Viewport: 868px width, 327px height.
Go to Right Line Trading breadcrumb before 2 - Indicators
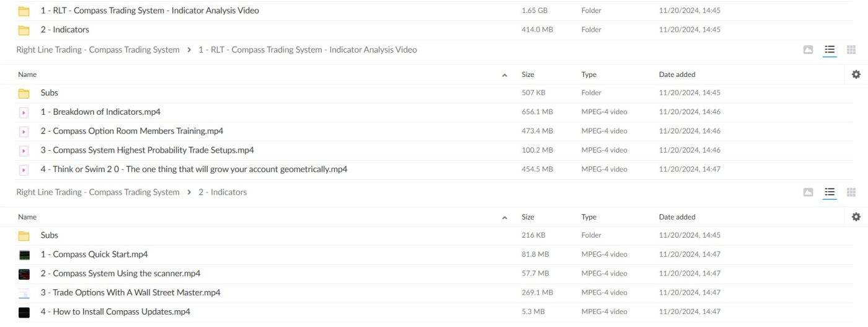pyautogui.click(x=97, y=192)
